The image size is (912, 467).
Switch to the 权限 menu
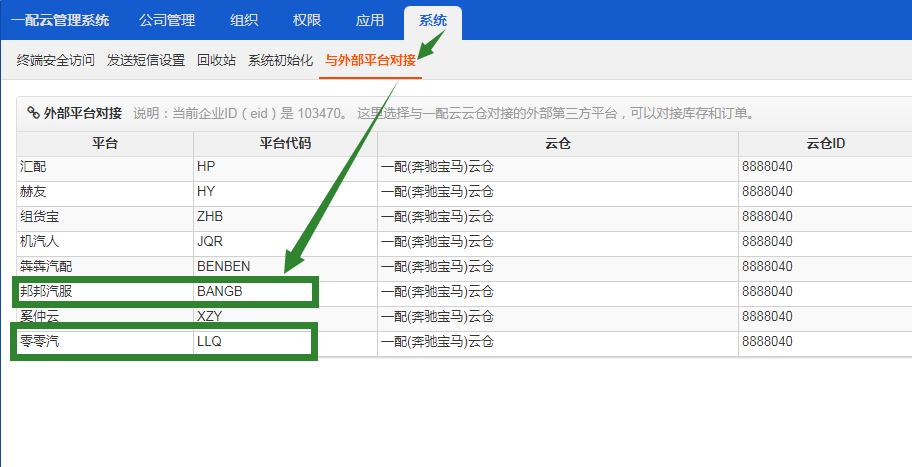[305, 20]
